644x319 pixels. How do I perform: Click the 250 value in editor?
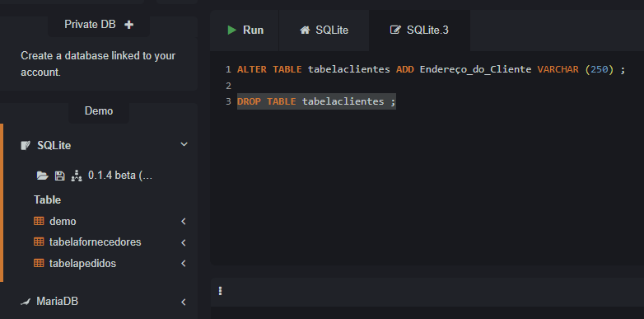click(600, 69)
